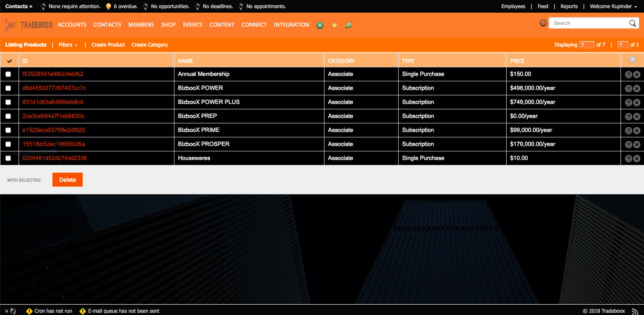Open favorites with the gold star icon
Image resolution: width=644 pixels, height=315 pixels.
(334, 25)
